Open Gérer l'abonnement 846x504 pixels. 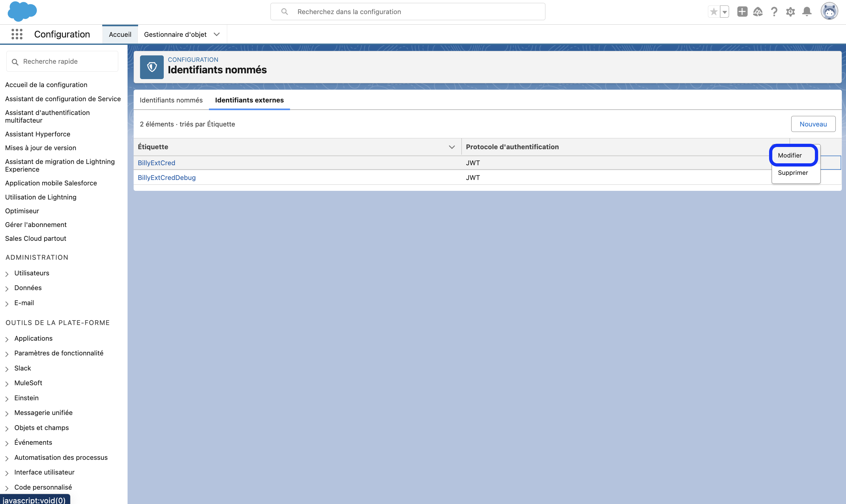(36, 224)
